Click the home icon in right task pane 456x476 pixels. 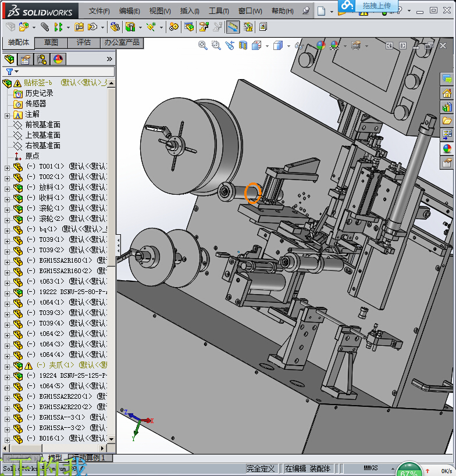(x=447, y=93)
